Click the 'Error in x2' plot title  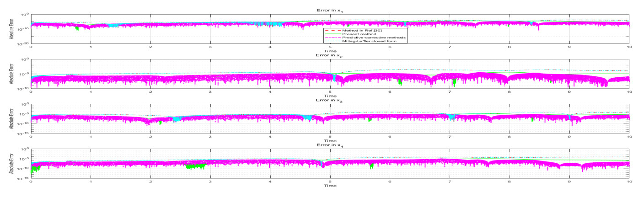pyautogui.click(x=330, y=56)
